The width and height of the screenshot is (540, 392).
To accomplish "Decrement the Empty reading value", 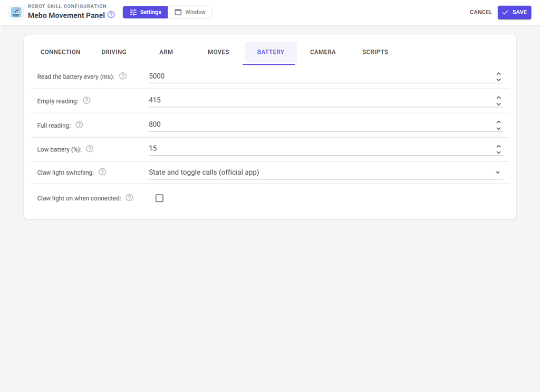I will click(x=498, y=104).
